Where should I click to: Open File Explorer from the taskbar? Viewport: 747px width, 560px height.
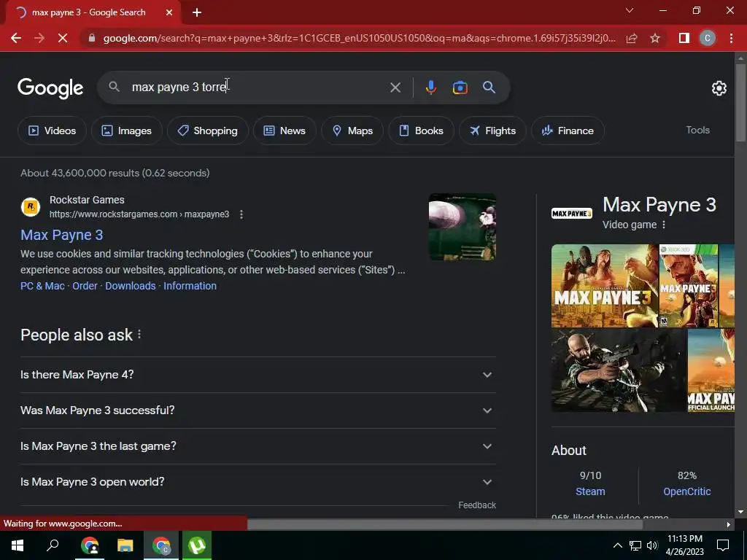point(125,545)
